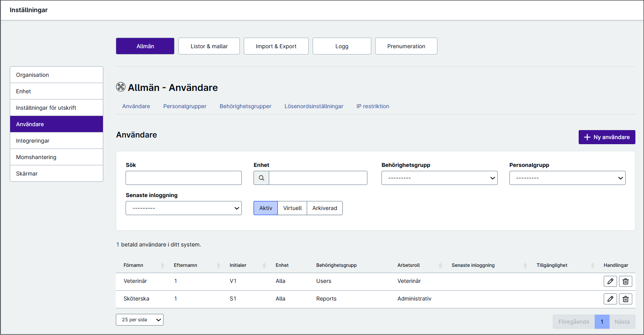644x335 pixels.
Task: Sort table by Senaste inloggning column arrows
Action: (525, 266)
